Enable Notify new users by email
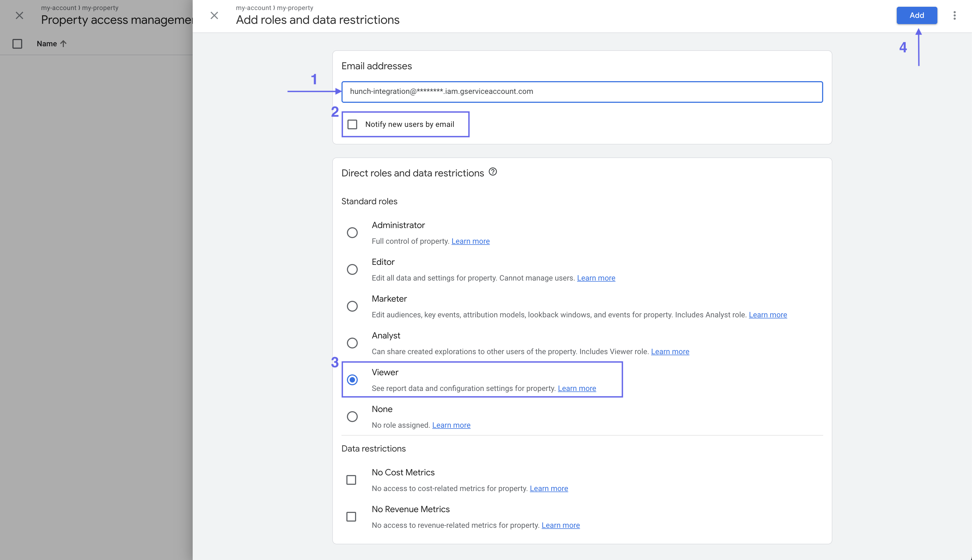Viewport: 972px width, 560px height. click(x=353, y=124)
